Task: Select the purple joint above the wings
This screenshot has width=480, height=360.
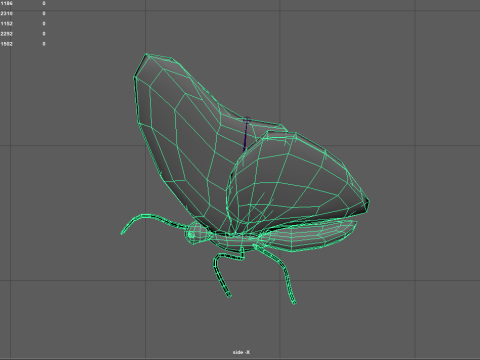Action: 247,120
